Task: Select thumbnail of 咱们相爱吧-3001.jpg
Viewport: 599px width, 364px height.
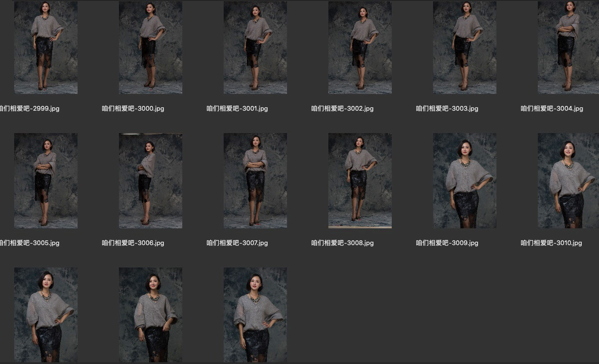Action: click(255, 47)
